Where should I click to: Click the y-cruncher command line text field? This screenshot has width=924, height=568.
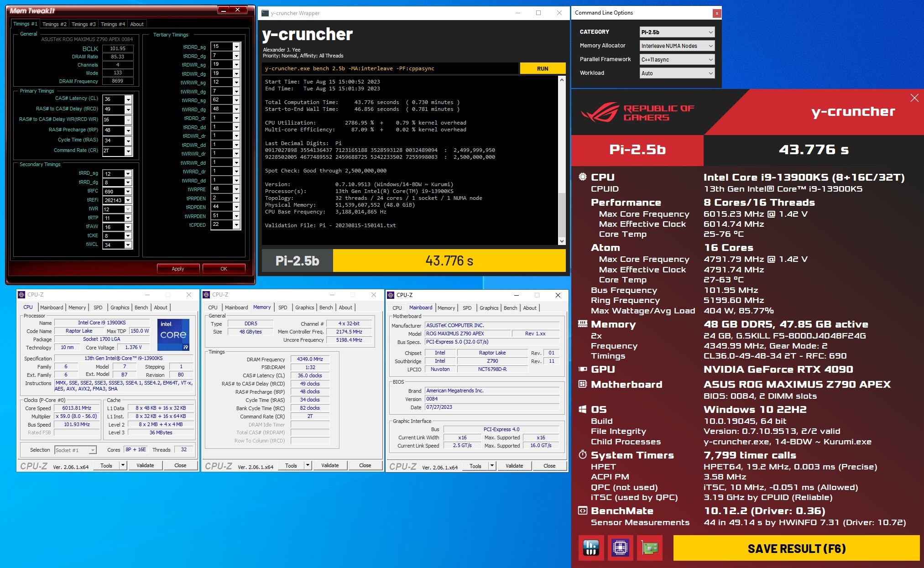point(390,68)
